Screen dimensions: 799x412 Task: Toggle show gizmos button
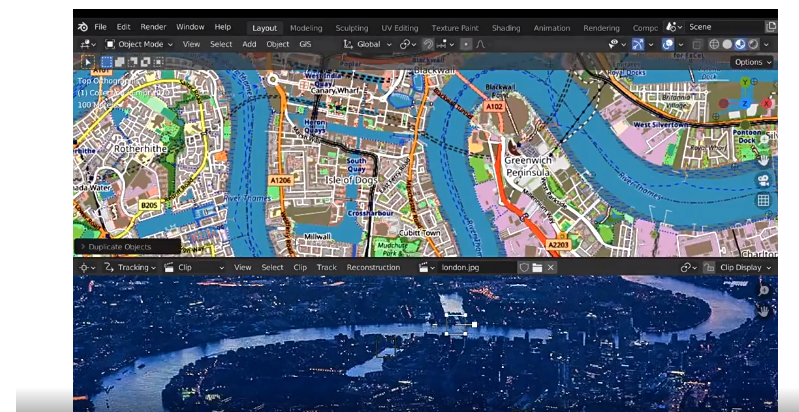[638, 44]
